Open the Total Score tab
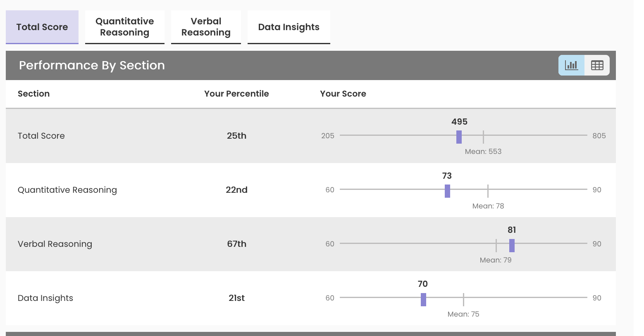Viewport: 644px width, 336px height. [42, 27]
